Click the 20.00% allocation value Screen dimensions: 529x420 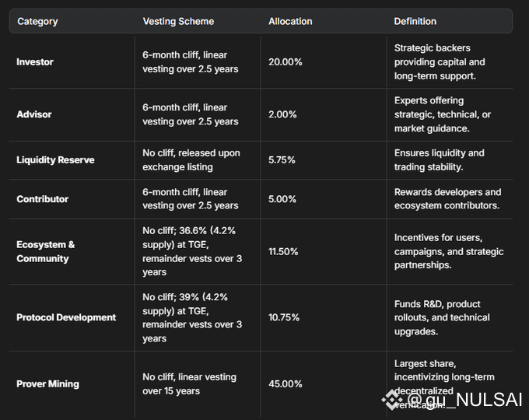pos(284,61)
